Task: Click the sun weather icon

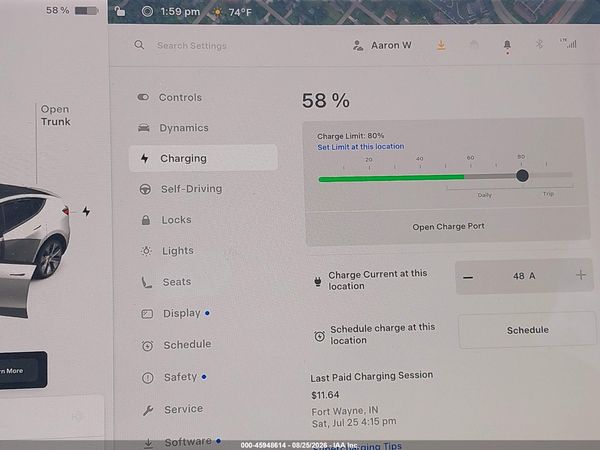Action: [218, 12]
